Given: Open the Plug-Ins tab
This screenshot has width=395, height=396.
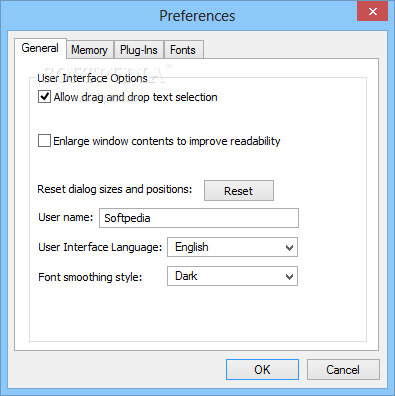Looking at the screenshot, I should tap(139, 50).
